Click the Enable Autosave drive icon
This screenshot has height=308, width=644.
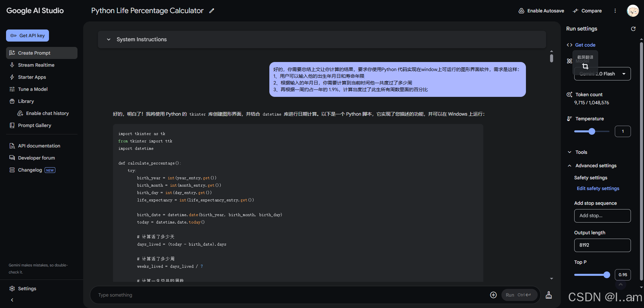click(x=521, y=11)
